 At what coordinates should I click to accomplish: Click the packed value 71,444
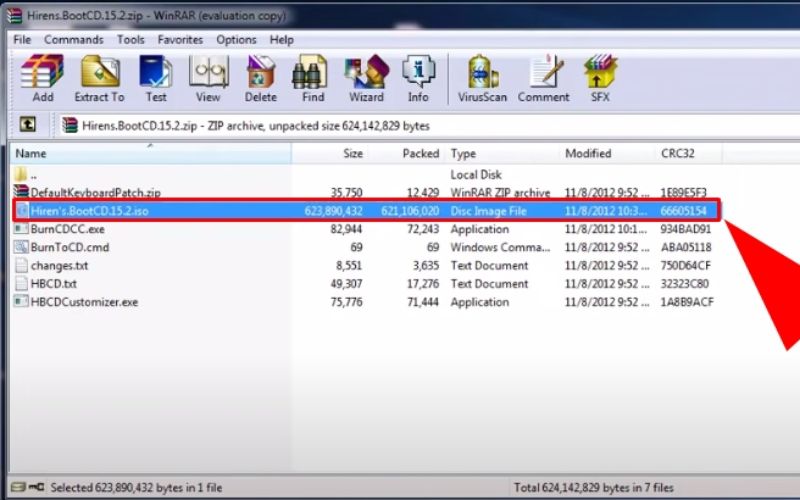pyautogui.click(x=422, y=302)
